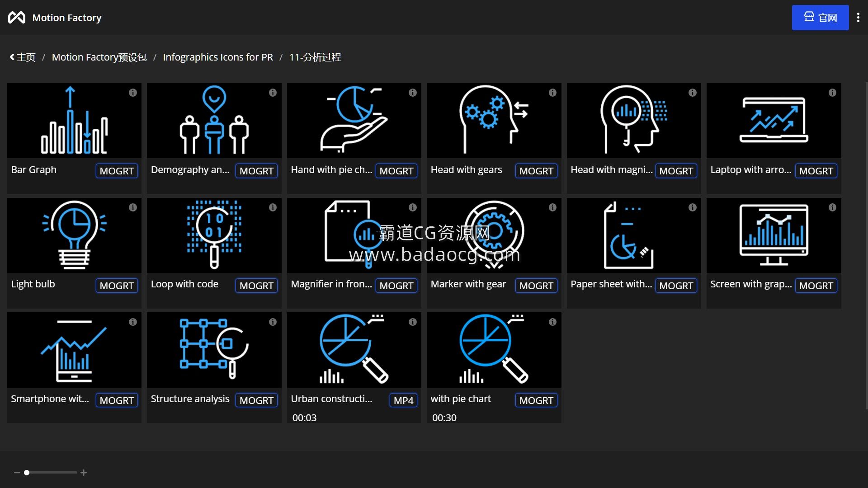Select Hand with pie chart thumbnail
Viewport: 868px width, 488px height.
pos(354,121)
